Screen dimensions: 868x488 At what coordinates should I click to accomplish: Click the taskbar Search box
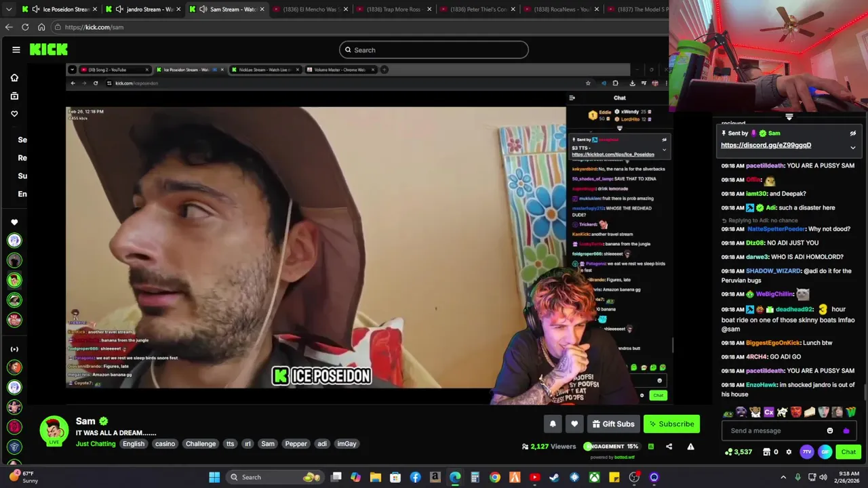pos(274,477)
